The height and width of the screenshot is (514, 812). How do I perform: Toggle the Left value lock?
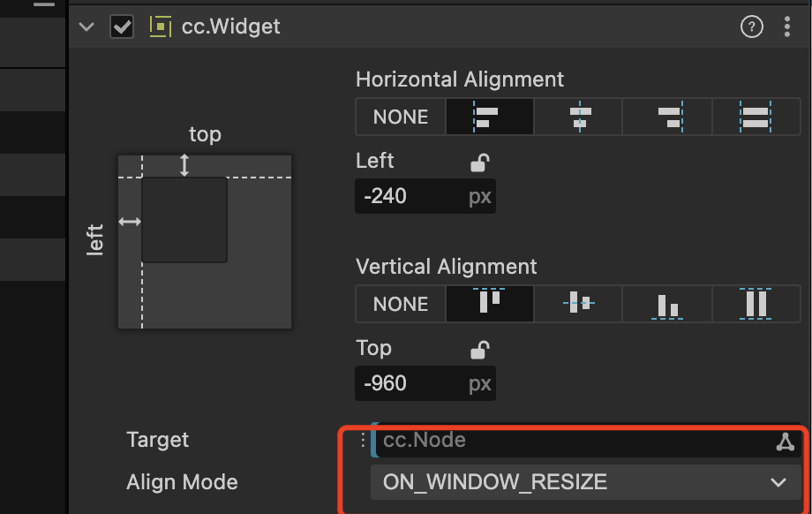point(479,163)
